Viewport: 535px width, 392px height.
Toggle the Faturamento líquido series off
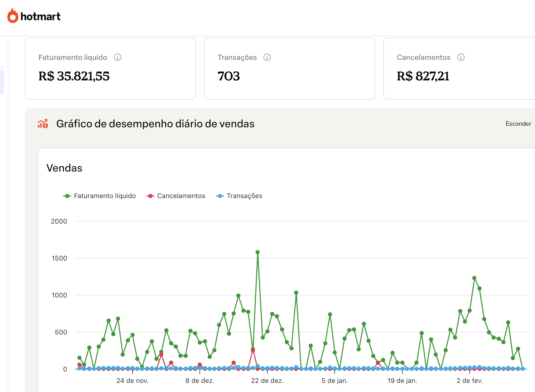(x=105, y=196)
